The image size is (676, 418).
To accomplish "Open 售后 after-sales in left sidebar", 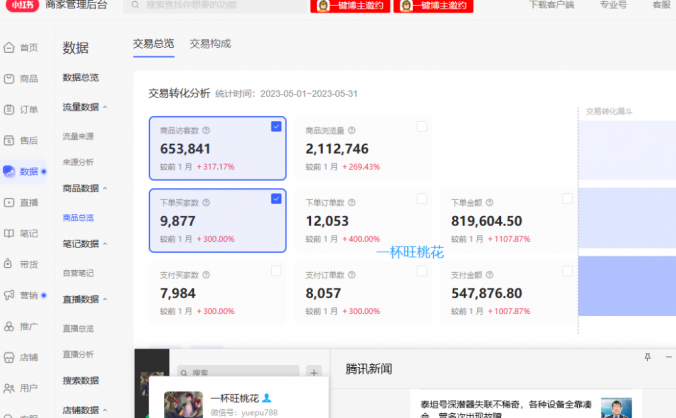I will coord(21,140).
